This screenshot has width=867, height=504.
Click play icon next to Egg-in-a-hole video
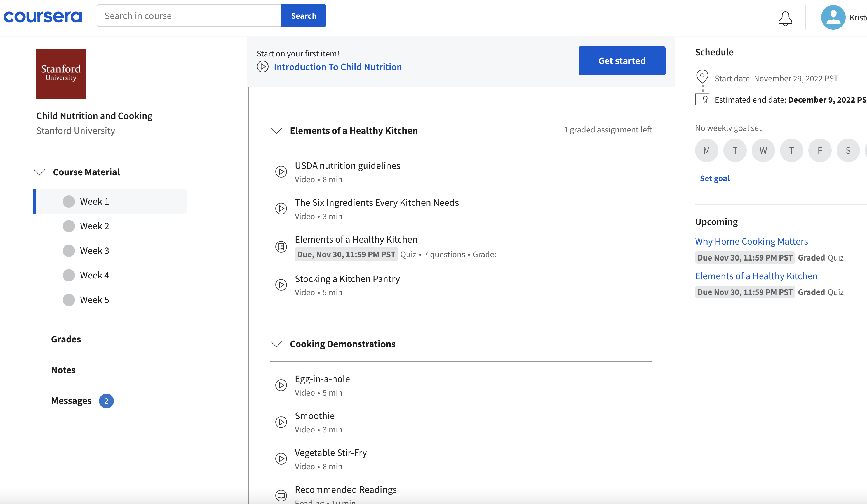[281, 385]
